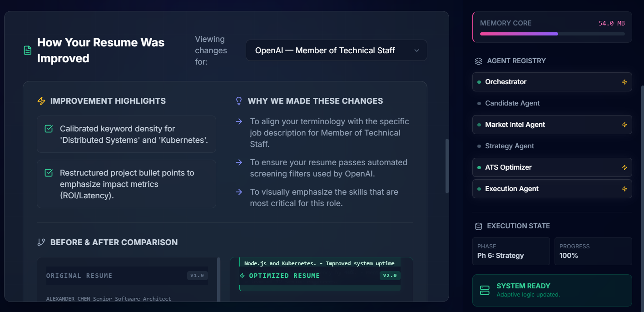Image resolution: width=644 pixels, height=312 pixels.
Task: Click the lightning bolt on ATS Optimizer row
Action: click(x=624, y=168)
